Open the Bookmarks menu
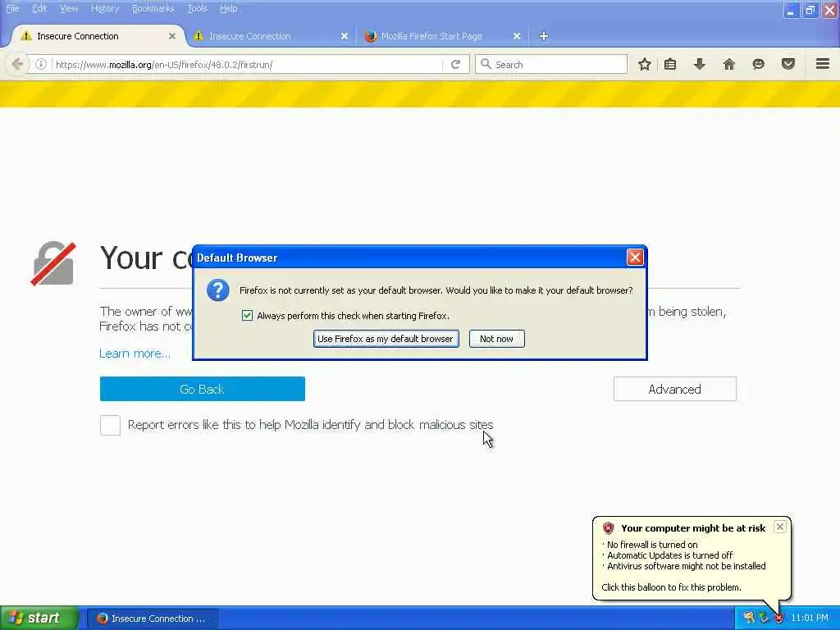 pyautogui.click(x=153, y=8)
